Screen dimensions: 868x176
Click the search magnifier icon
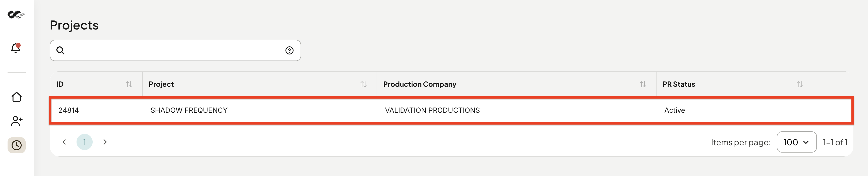[60, 50]
